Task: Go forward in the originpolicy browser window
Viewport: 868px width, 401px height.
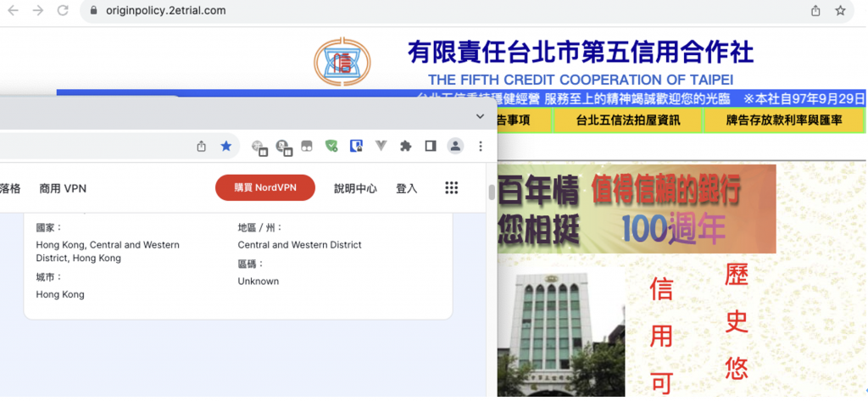Action: (x=37, y=10)
